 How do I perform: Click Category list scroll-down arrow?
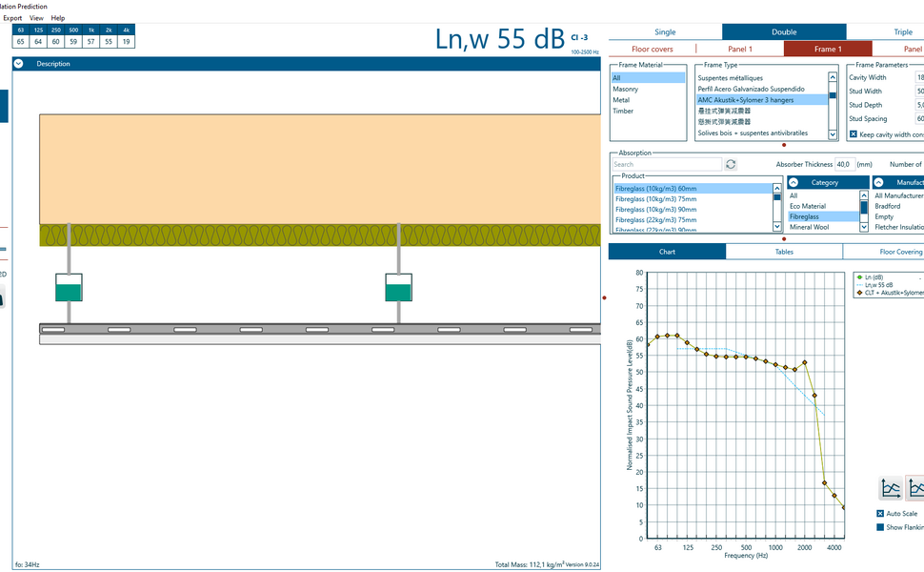point(865,229)
